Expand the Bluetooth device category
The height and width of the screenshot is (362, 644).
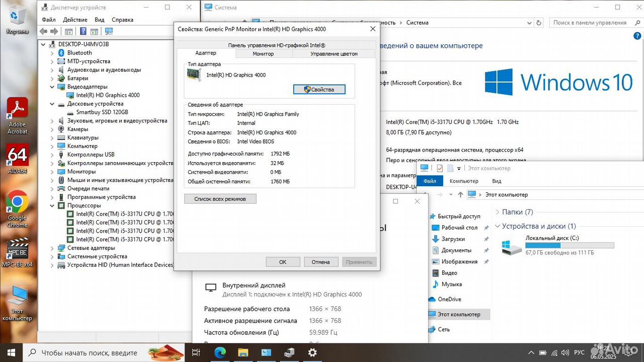(x=52, y=53)
